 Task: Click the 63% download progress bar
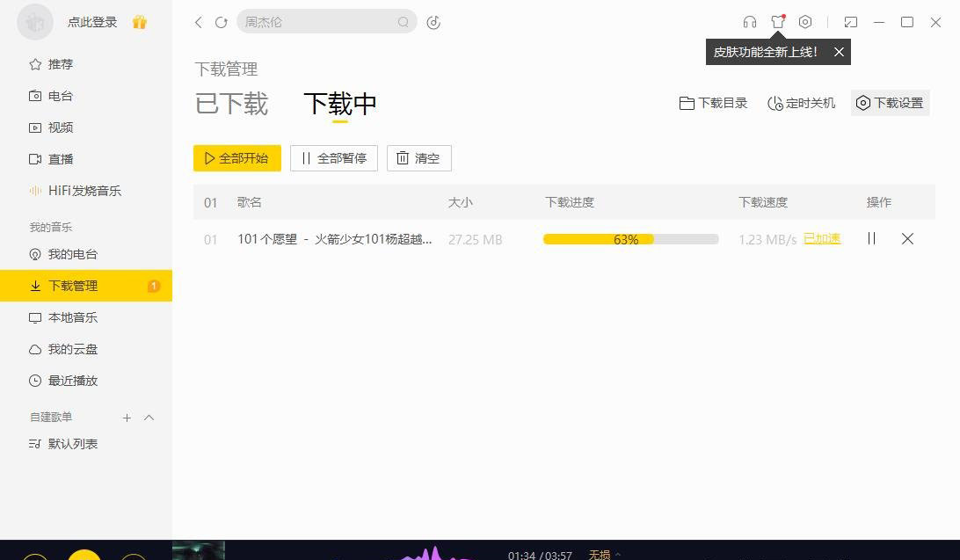pos(630,239)
